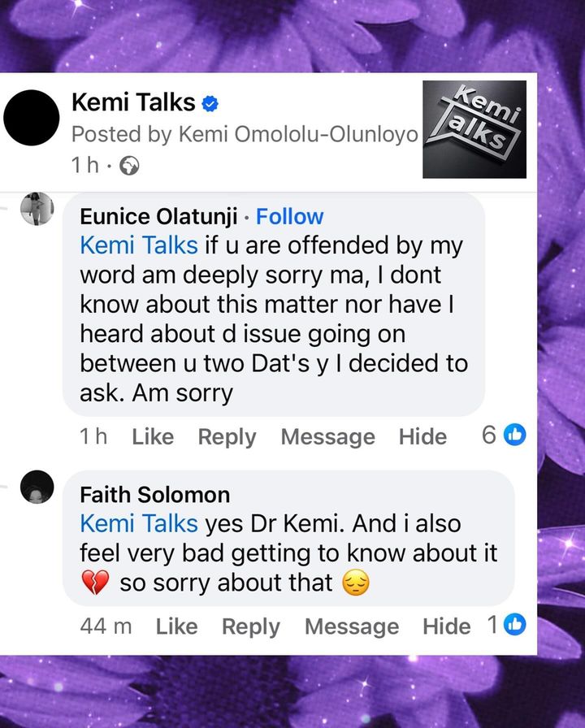Screen dimensions: 585x728
Task: Open the Kemi Talks page name
Action: (x=133, y=102)
